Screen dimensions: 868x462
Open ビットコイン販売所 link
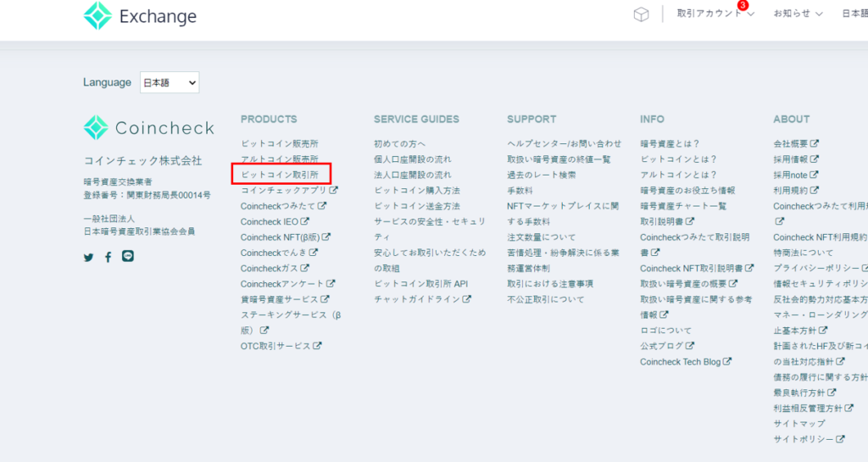280,143
